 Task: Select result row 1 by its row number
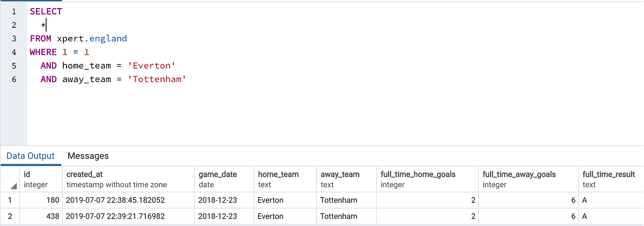[10, 200]
